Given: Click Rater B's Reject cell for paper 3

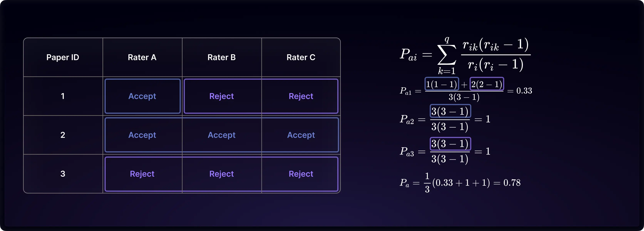Looking at the screenshot, I should [222, 174].
